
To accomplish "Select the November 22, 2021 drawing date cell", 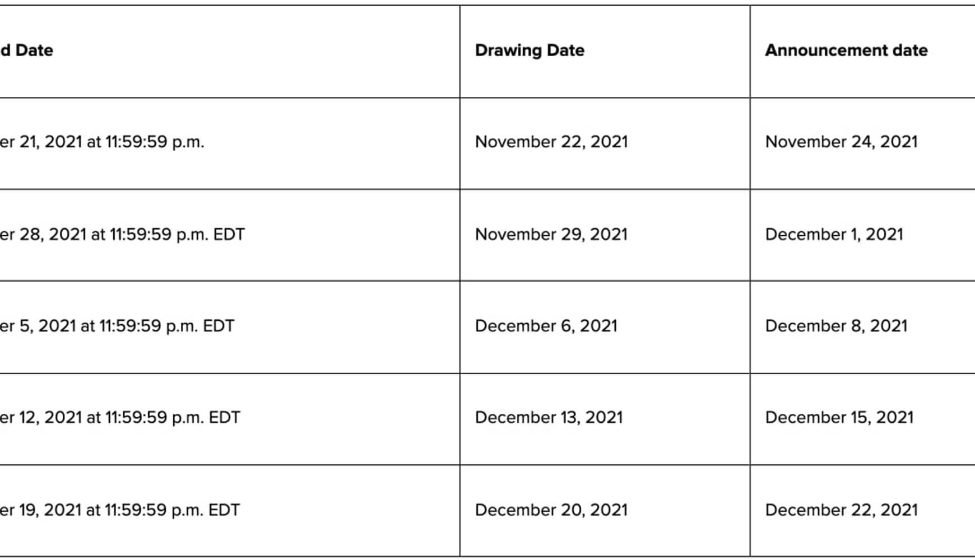I will pos(551,142).
